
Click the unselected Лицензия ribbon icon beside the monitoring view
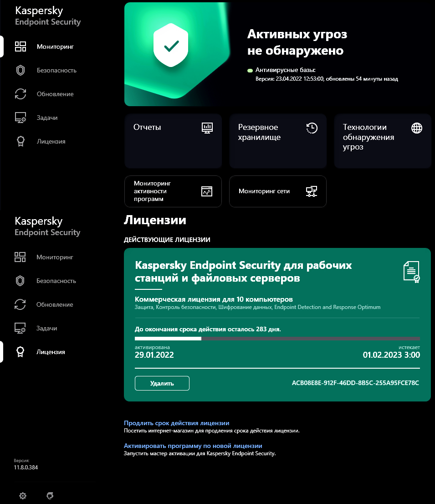pos(20,141)
